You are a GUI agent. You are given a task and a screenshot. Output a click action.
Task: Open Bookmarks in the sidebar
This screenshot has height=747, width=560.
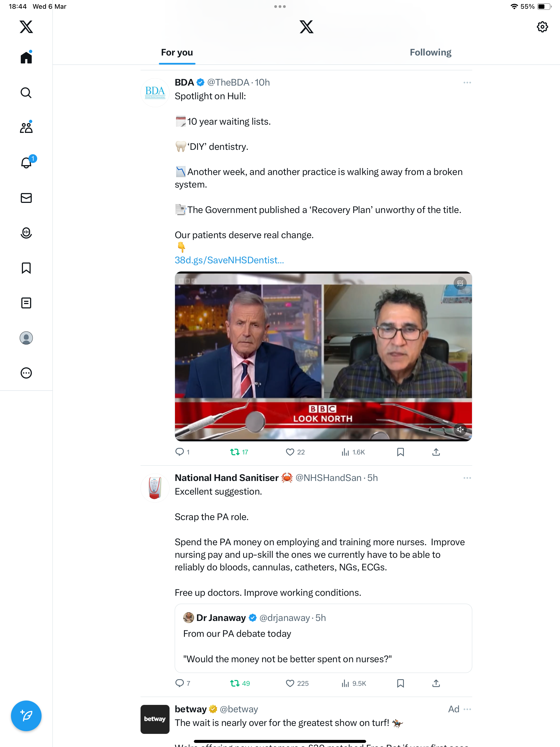coord(26,268)
